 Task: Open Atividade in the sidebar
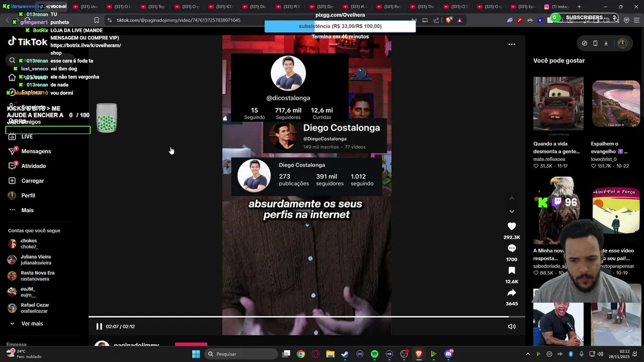click(33, 166)
